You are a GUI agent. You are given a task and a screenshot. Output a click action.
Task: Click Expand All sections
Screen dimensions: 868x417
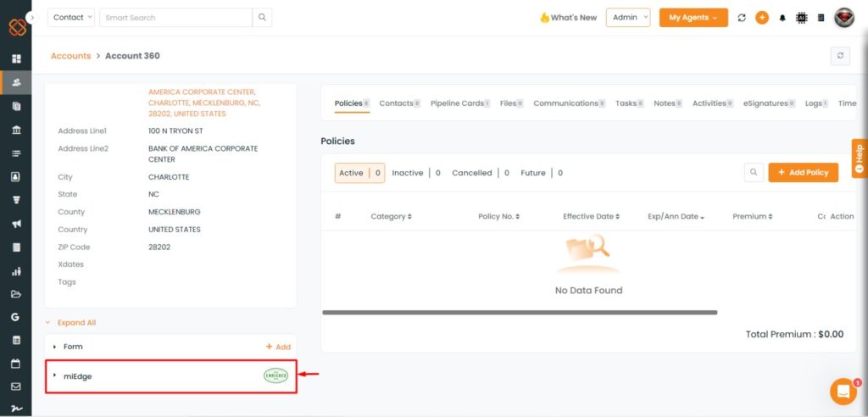point(76,322)
